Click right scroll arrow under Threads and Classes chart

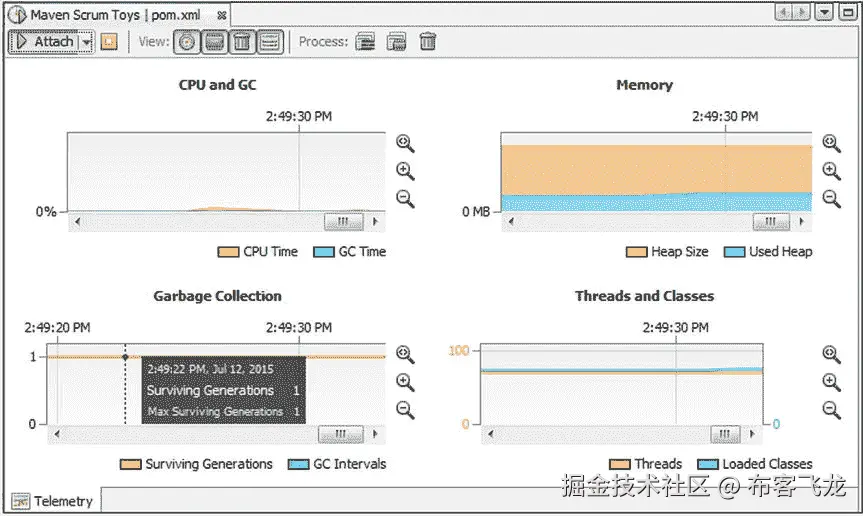click(752, 434)
